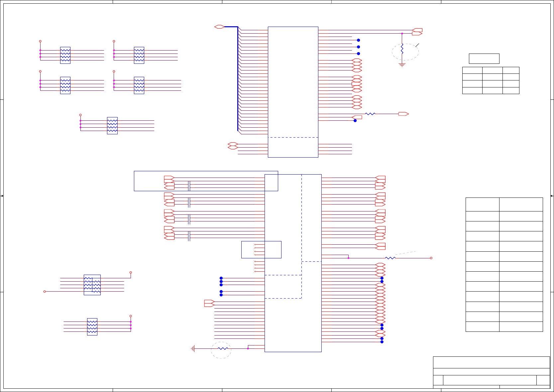Click the page arrow marker on the right border
The height and width of the screenshot is (392, 554).
tap(552, 196)
